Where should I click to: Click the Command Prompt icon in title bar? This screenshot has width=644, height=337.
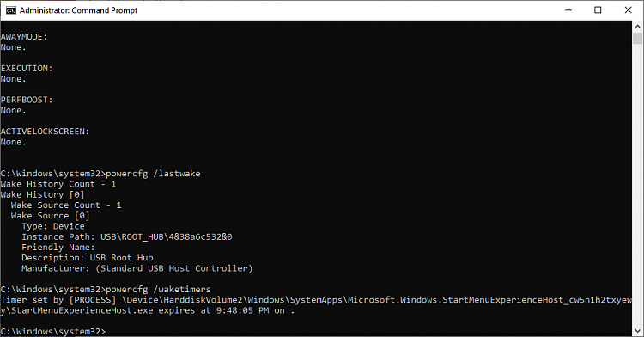click(10, 10)
